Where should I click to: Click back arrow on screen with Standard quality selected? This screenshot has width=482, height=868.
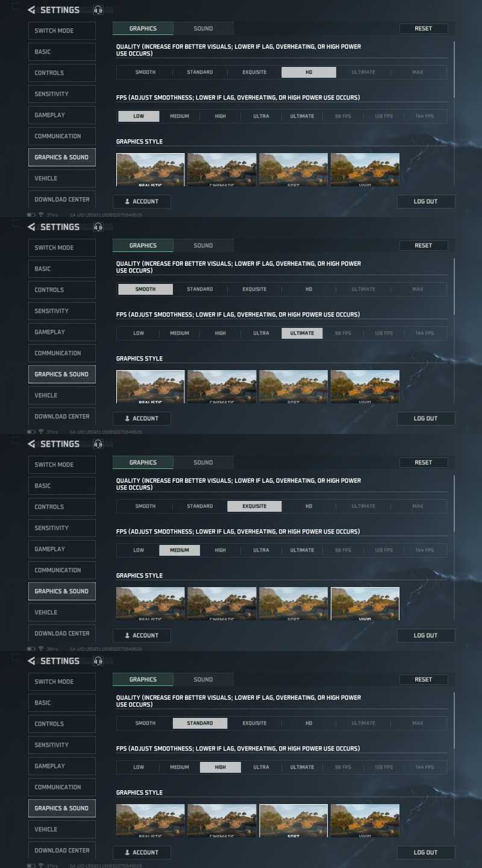[x=31, y=661]
